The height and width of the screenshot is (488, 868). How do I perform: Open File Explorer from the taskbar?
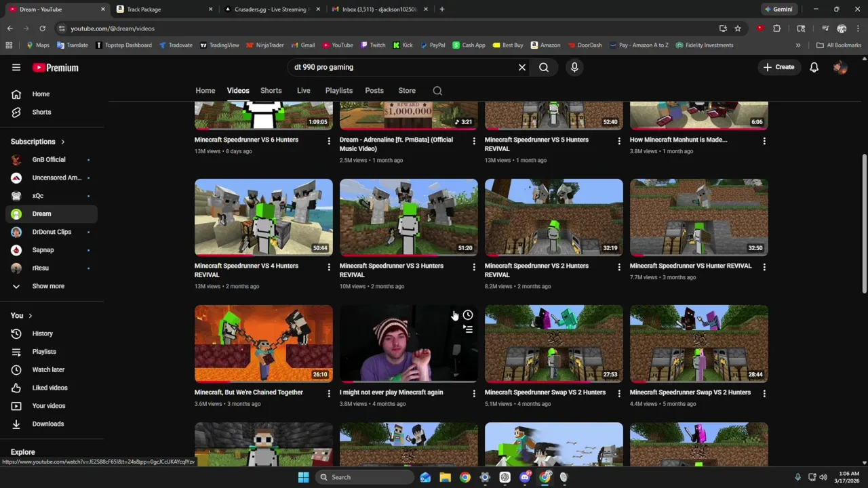coord(445,477)
